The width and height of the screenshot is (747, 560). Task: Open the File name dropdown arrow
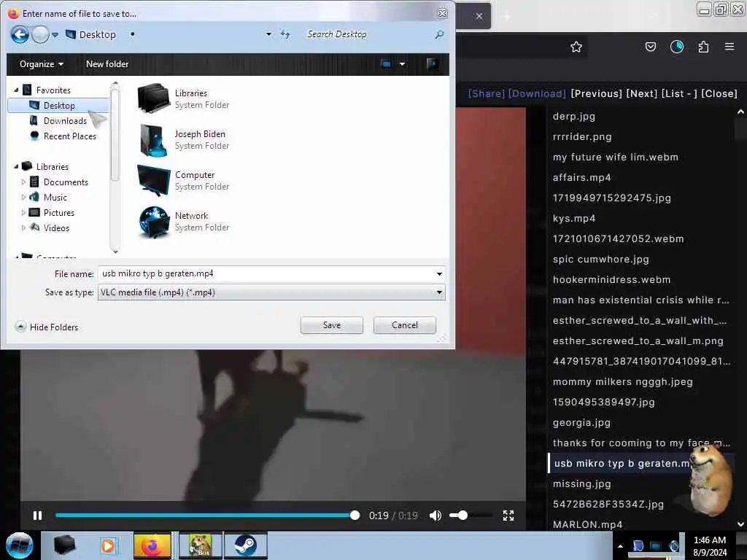point(439,274)
